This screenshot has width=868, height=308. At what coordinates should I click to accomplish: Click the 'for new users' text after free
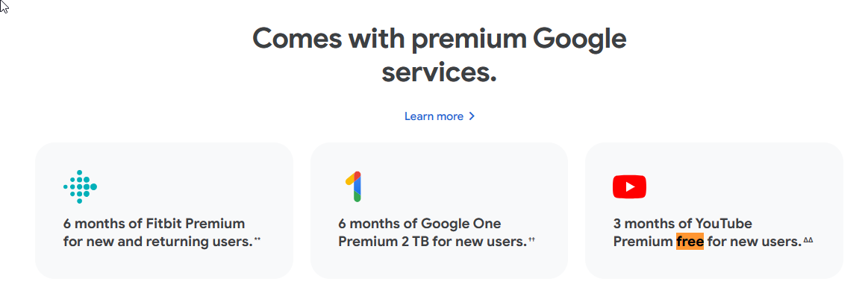tap(753, 242)
